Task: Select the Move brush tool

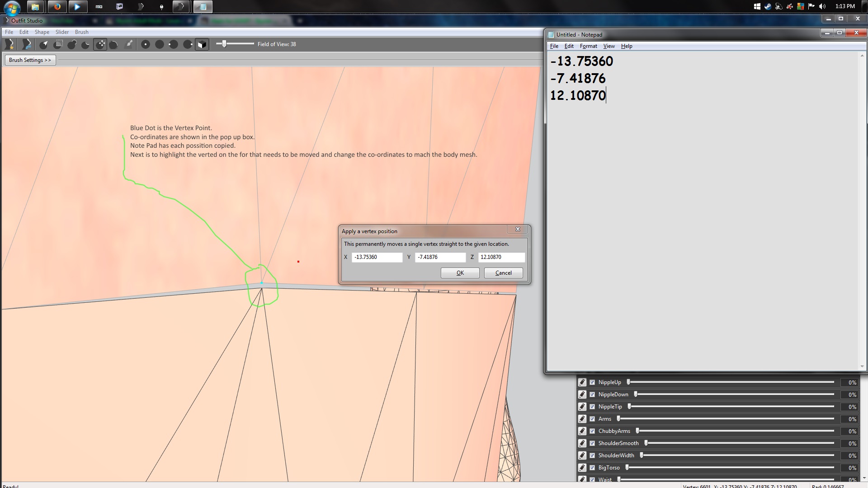Action: pos(100,44)
